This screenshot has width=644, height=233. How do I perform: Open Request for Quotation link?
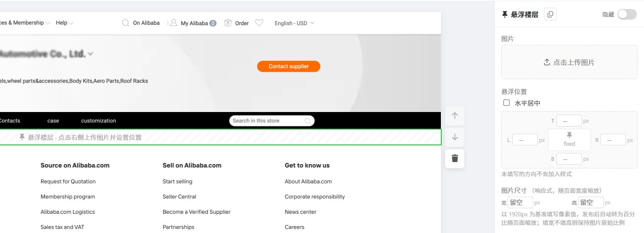pos(68,181)
